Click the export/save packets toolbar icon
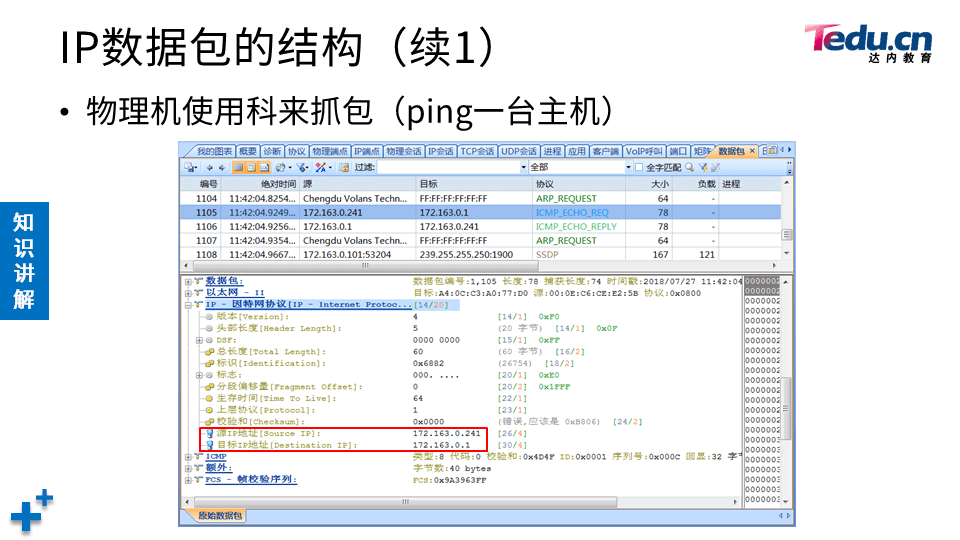Viewport: 960px width, 540px height. click(190, 167)
